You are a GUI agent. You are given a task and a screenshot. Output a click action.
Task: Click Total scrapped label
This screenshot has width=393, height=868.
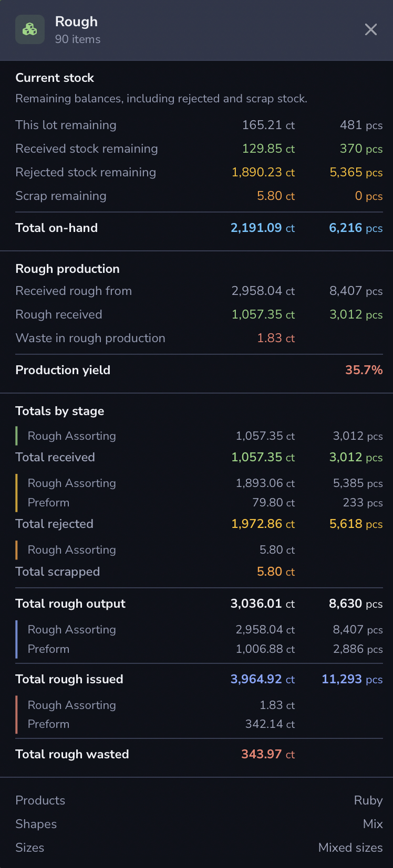pos(58,571)
